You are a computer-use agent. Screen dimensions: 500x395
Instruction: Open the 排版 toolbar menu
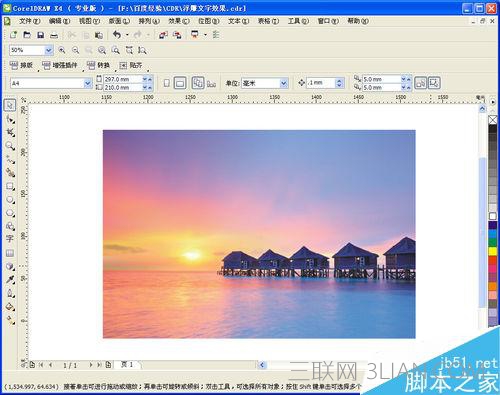point(22,65)
